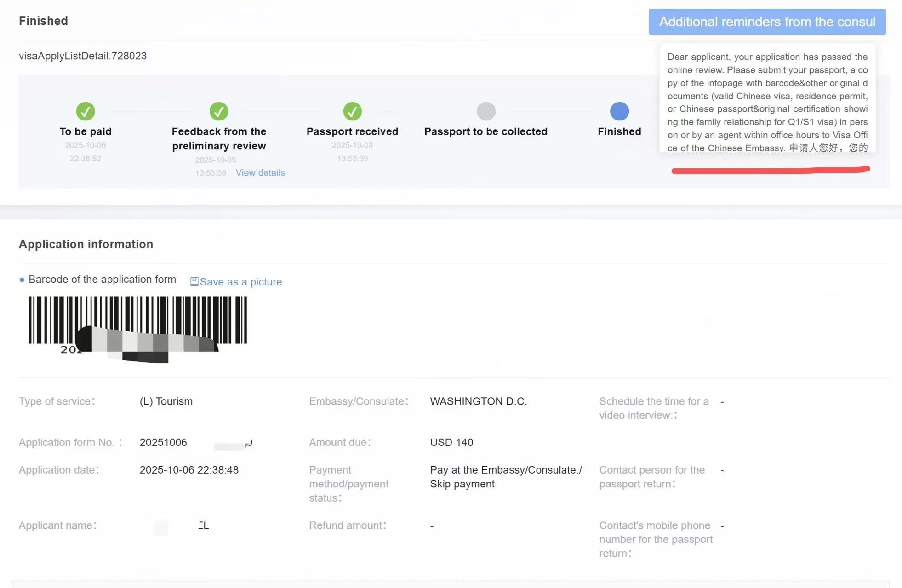Click the gray circle for 'Passport to be collected'

click(485, 111)
